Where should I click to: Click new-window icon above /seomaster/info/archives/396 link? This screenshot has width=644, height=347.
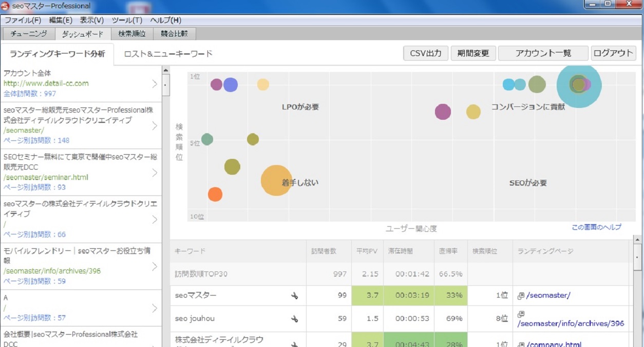click(521, 314)
